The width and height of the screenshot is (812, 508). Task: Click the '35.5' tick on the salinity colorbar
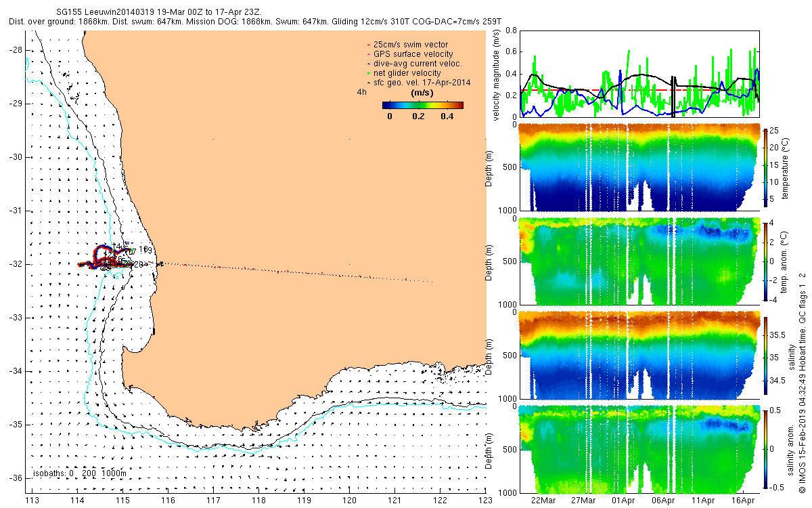pos(777,335)
